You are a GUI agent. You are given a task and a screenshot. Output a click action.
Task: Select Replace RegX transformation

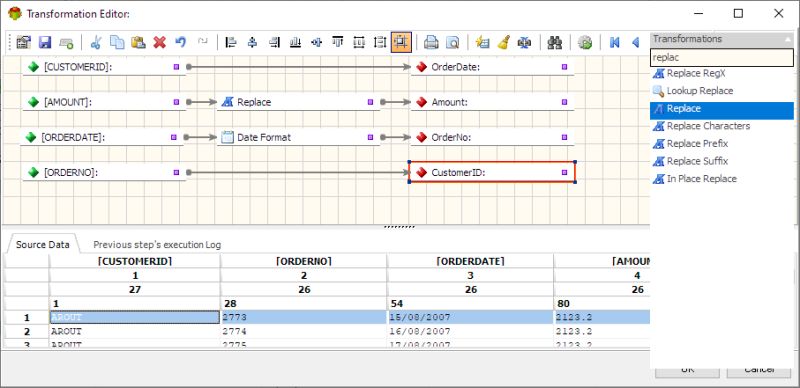point(721,74)
